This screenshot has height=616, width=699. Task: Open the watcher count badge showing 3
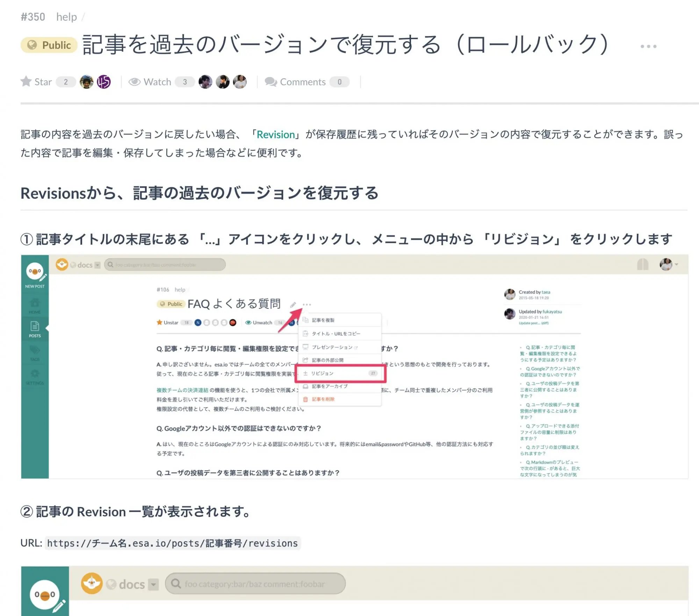point(185,82)
